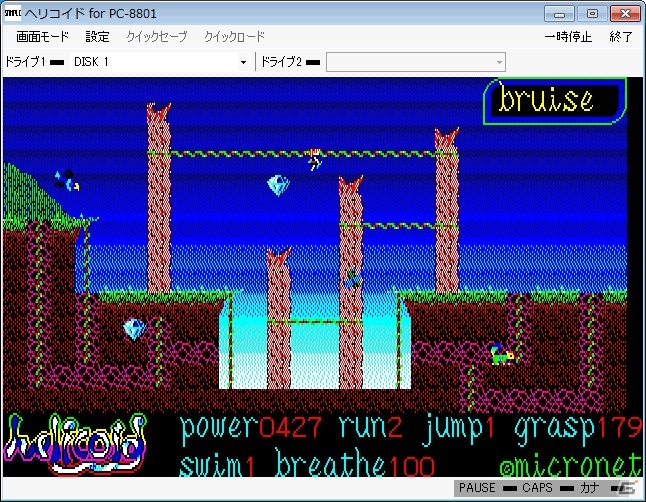Click the jump1 stat readout

click(459, 429)
